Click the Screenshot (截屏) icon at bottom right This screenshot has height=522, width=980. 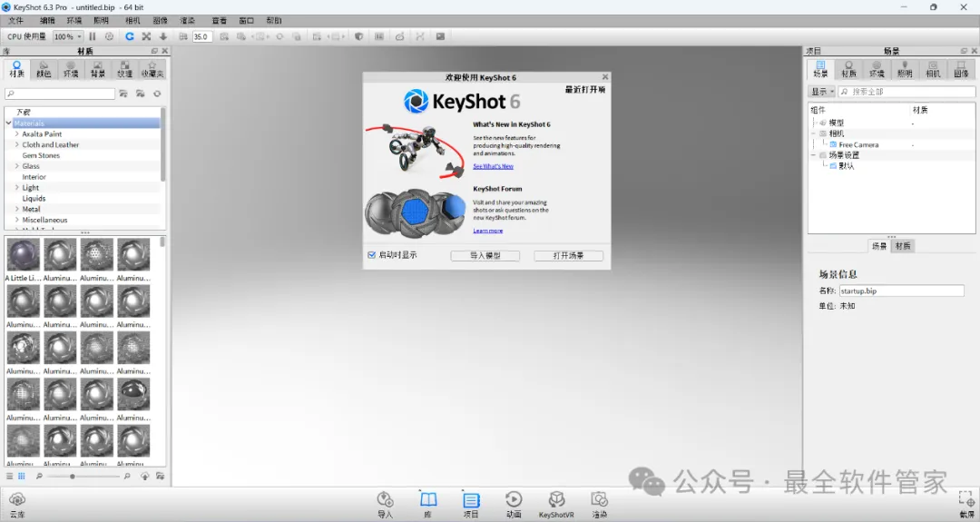click(x=966, y=504)
